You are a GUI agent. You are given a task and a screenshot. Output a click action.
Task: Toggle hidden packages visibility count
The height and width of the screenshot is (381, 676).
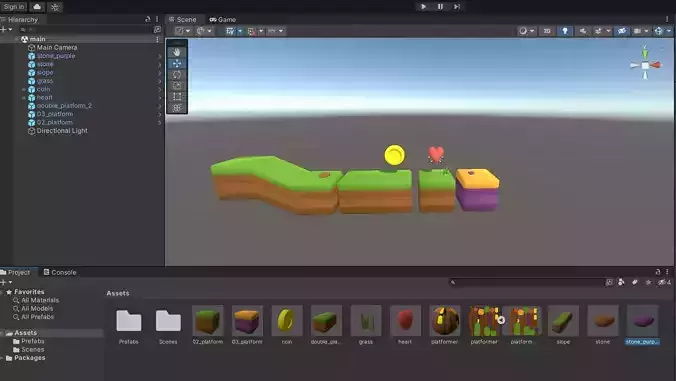click(x=664, y=282)
